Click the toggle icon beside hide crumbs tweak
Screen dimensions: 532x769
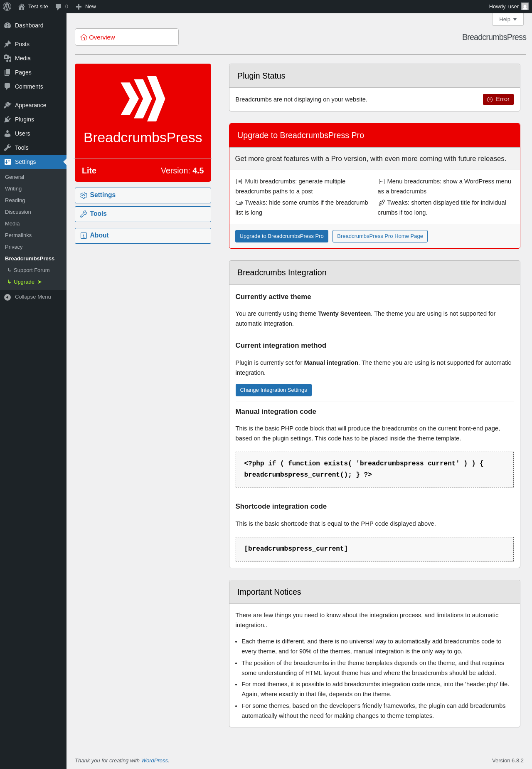(x=239, y=203)
